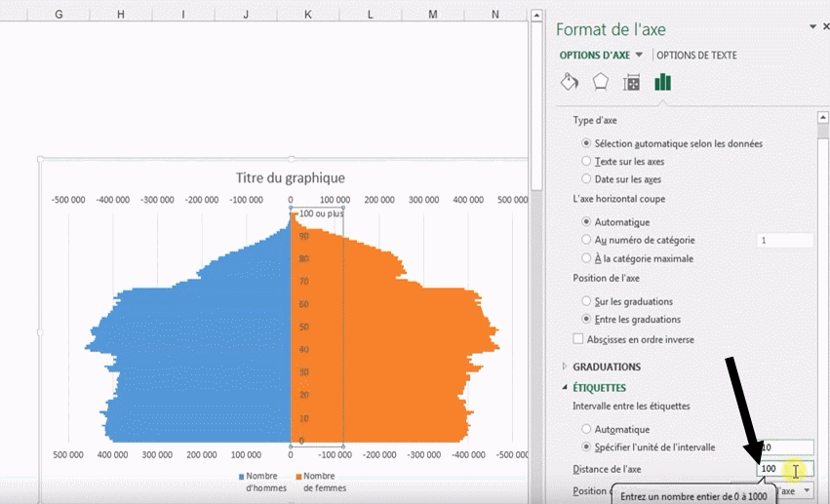Choose 'Sur les graduations' axis position
The height and width of the screenshot is (504, 830).
click(586, 301)
